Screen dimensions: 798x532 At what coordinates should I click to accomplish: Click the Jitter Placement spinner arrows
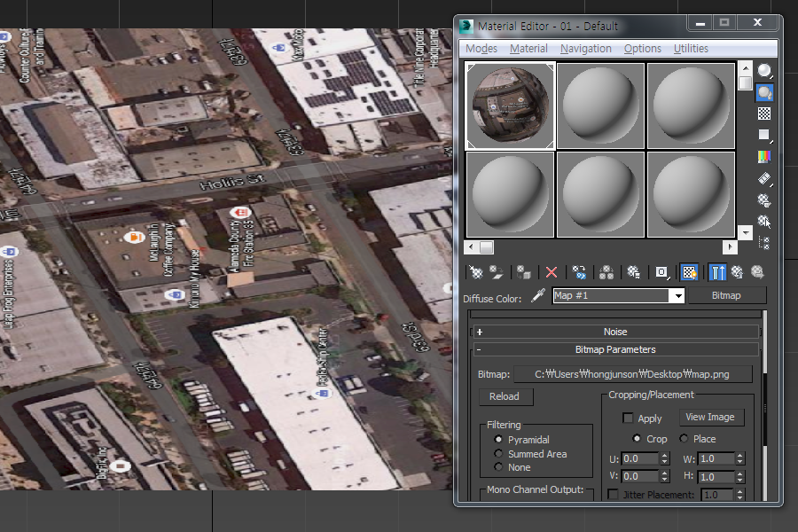740,495
